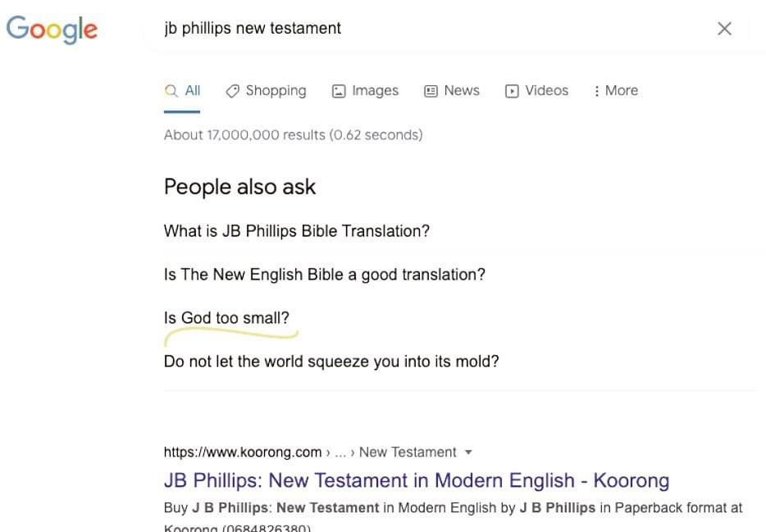766x532 pixels.
Task: Open the More search options menu
Action: 616,91
